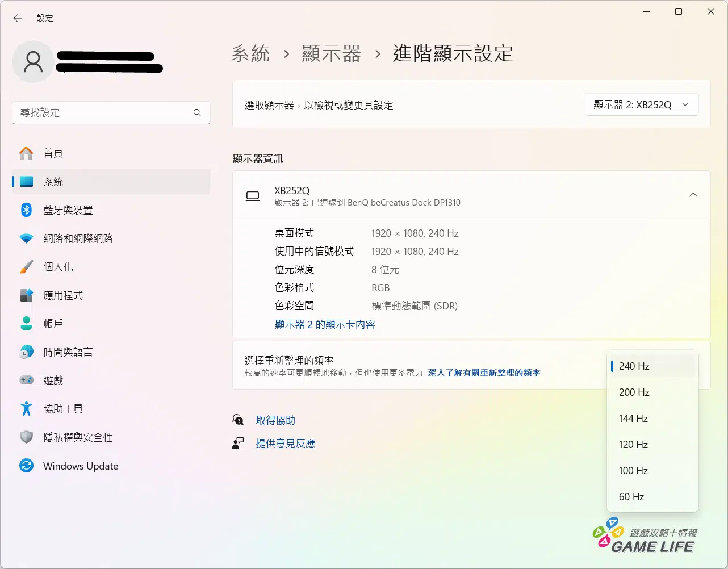Viewport: 728px width, 569px height.
Task: Go to 隱私權與安全性 settings page
Action: click(78, 438)
